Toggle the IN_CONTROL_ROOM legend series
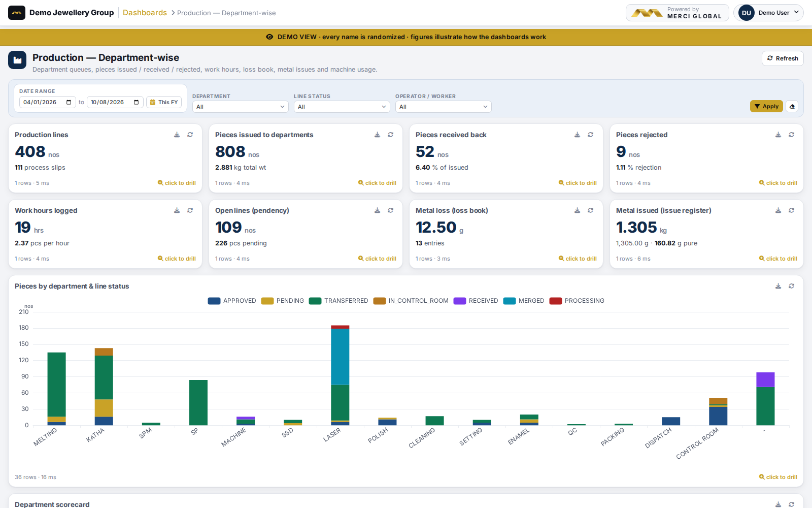 point(411,301)
